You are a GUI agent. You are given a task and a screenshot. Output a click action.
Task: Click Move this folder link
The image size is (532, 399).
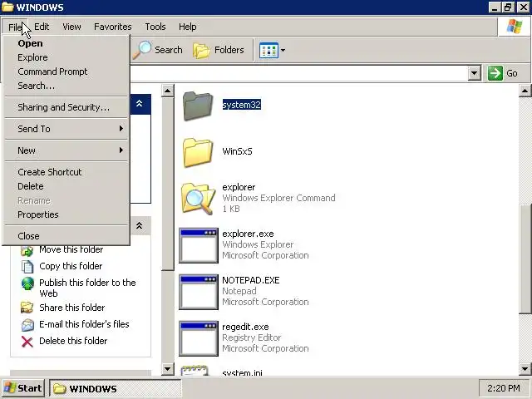click(71, 249)
